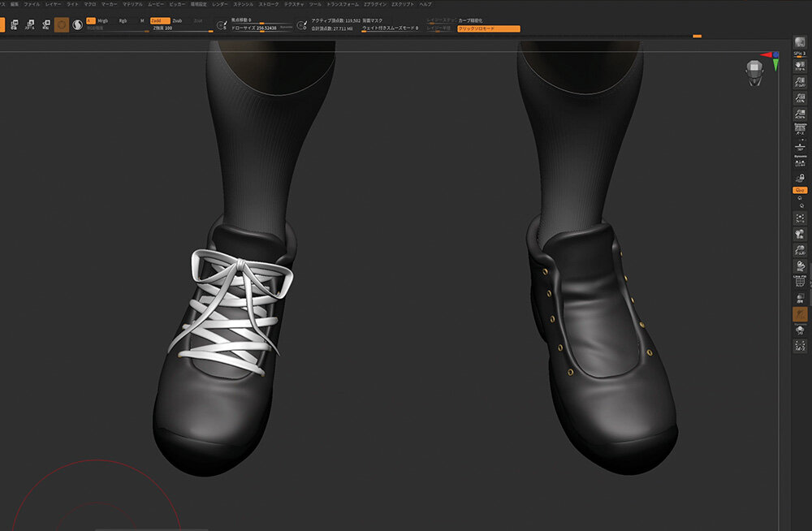Adjust the Z強度 100 intensity slider
The image size is (812, 531).
182,28
